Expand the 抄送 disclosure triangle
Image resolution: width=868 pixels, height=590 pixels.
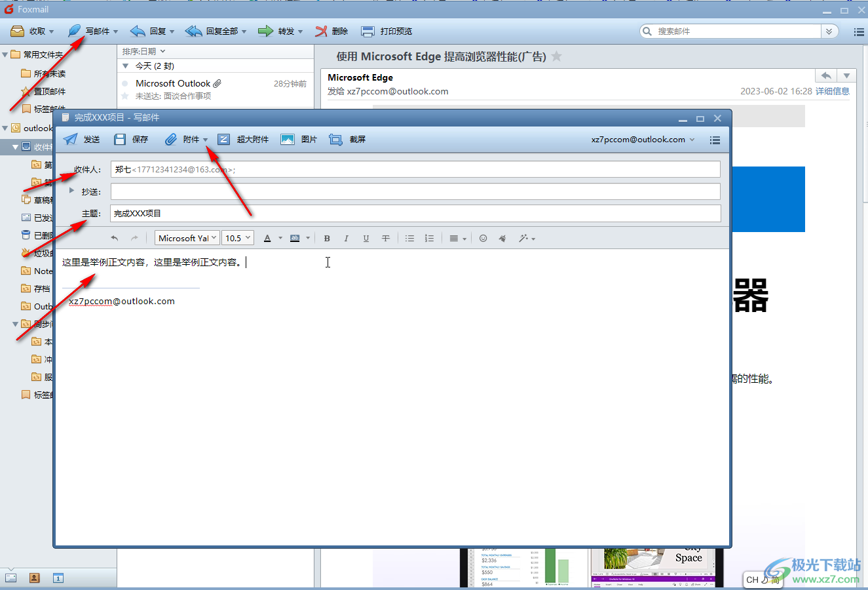71,191
